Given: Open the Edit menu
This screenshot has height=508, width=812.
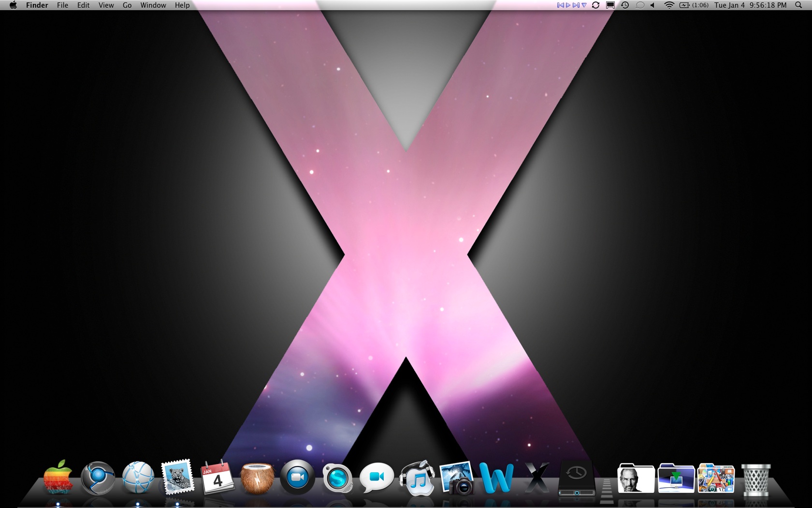Looking at the screenshot, I should [x=83, y=5].
